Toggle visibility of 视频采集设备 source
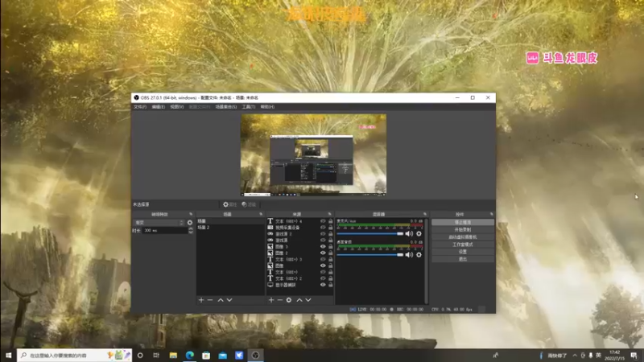Screen dimensions: 644x362 tap(323, 228)
